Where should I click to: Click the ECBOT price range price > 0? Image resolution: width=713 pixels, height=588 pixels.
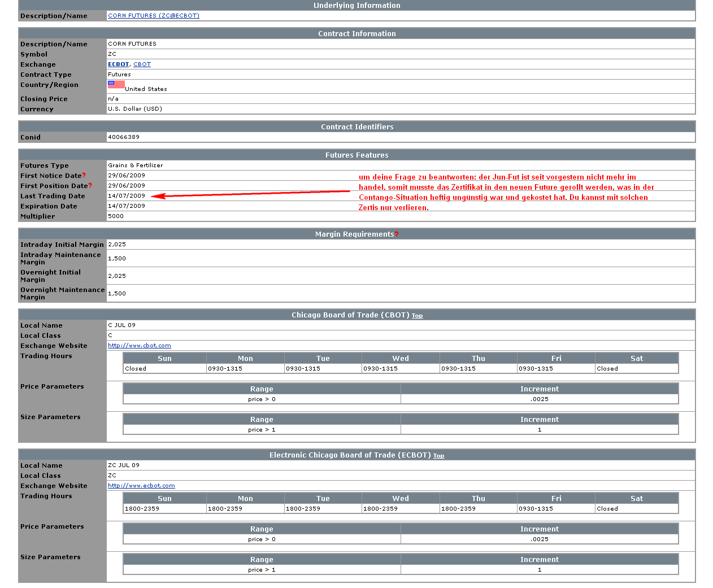point(262,539)
